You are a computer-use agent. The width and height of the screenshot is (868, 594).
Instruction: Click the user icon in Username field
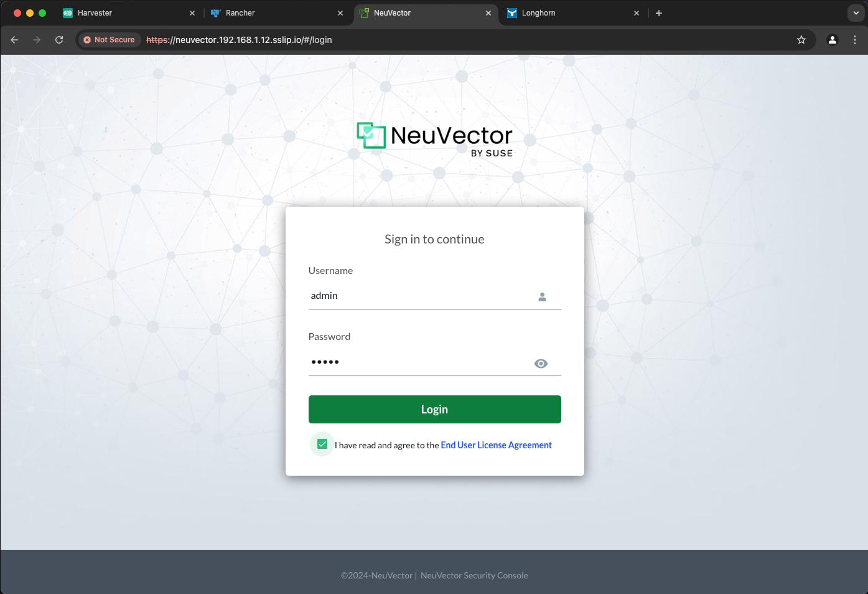542,297
